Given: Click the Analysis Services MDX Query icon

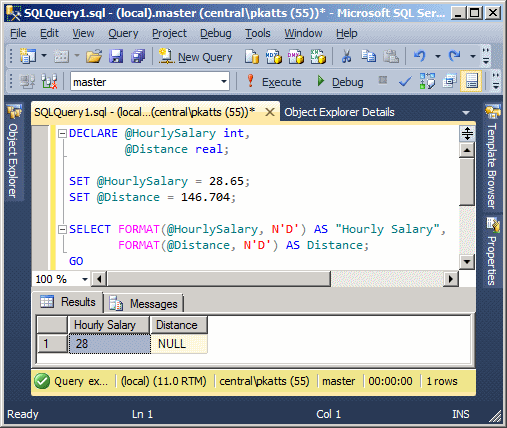Looking at the screenshot, I should [x=274, y=56].
